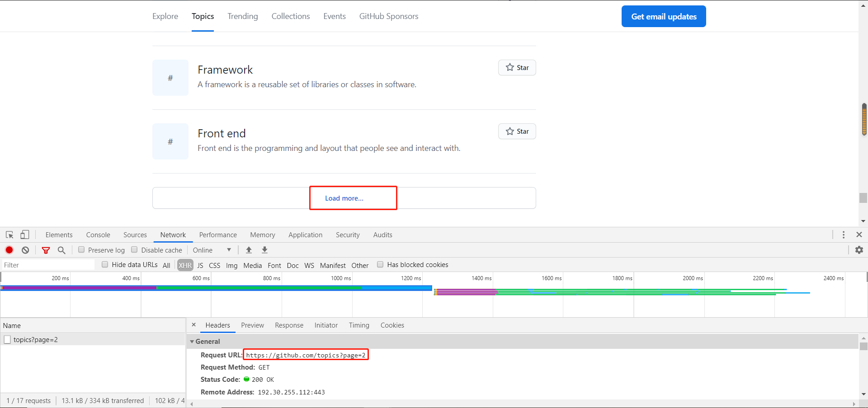The height and width of the screenshot is (408, 868).
Task: Open the Application tab
Action: (x=306, y=235)
